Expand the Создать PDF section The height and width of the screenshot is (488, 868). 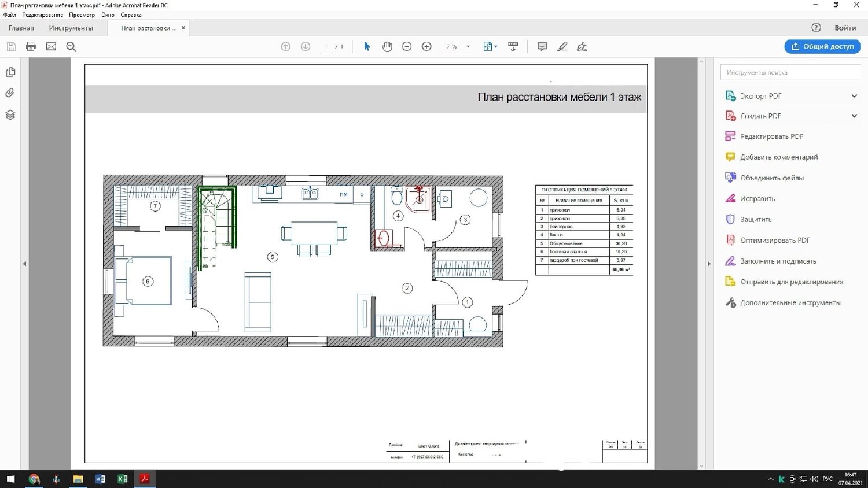click(854, 116)
